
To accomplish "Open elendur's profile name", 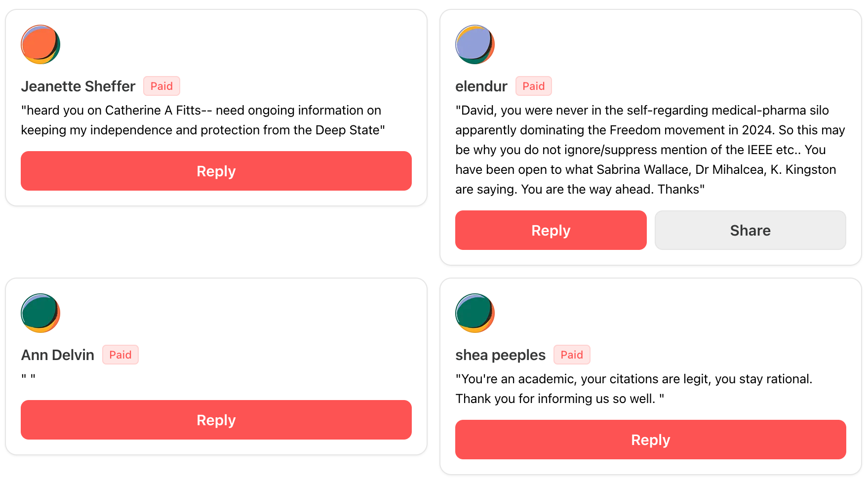I will pos(481,86).
